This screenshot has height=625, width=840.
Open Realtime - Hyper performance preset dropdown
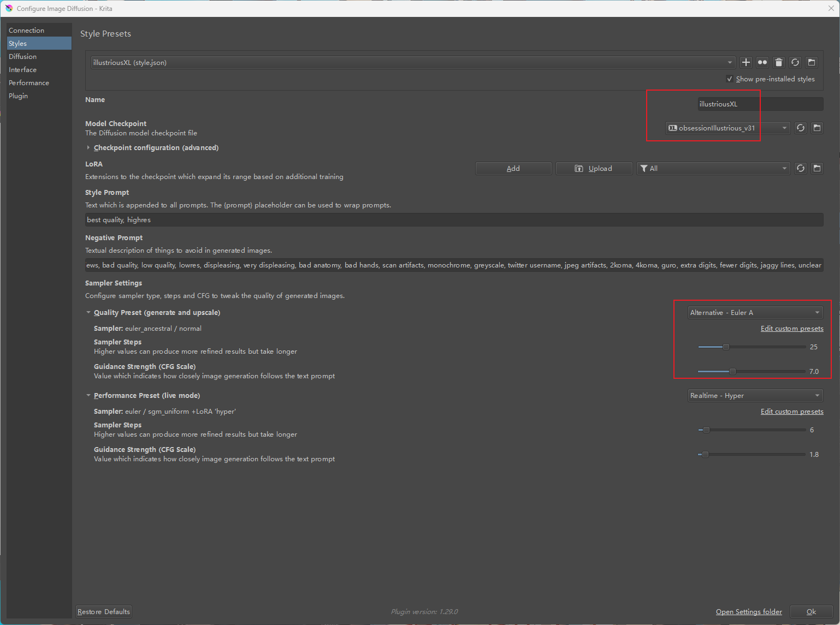tap(755, 395)
